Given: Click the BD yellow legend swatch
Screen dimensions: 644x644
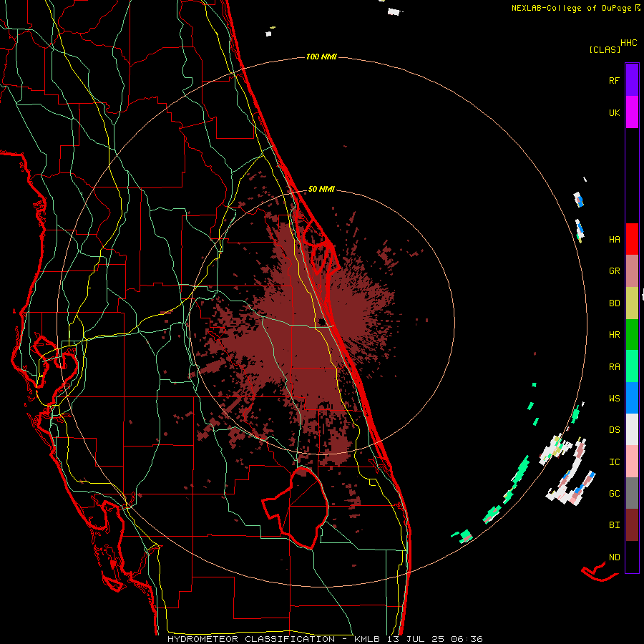Looking at the screenshot, I should [632, 303].
